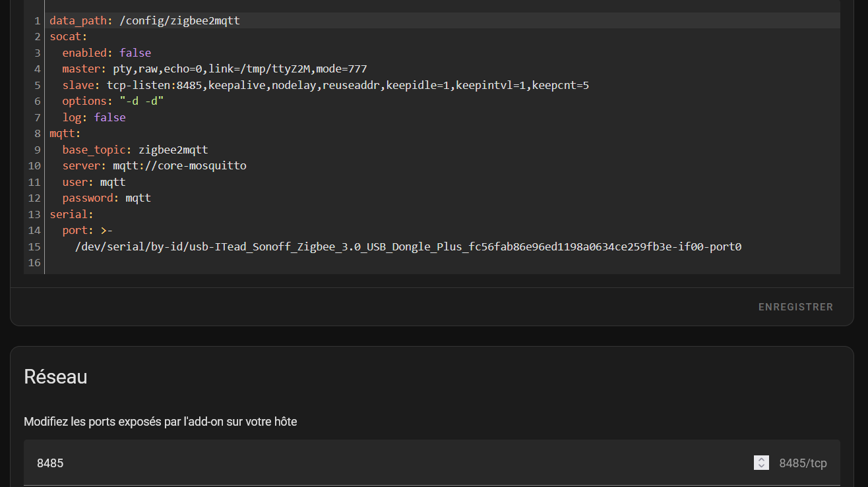The image size is (868, 487).
Task: Click the Réseau section heading
Action: (x=55, y=377)
